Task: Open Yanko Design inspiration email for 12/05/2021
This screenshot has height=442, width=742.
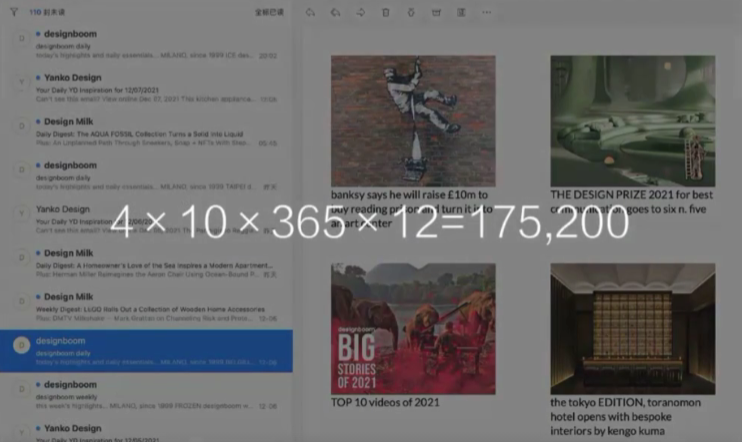Action: [146, 432]
